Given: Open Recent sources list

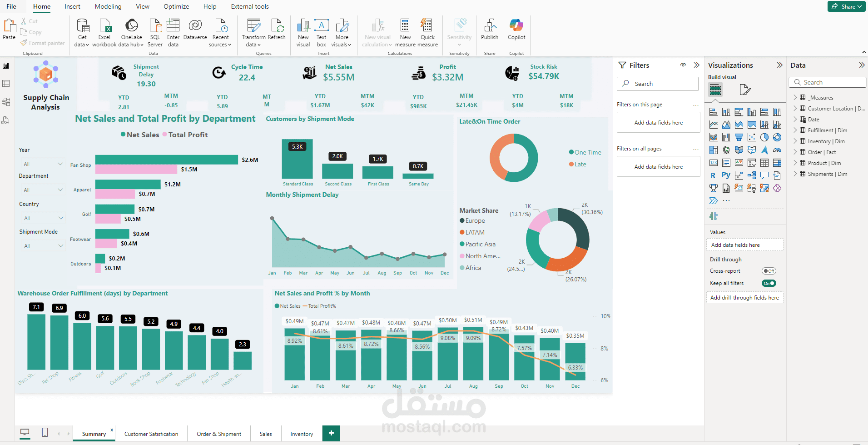Looking at the screenshot, I should (x=220, y=33).
